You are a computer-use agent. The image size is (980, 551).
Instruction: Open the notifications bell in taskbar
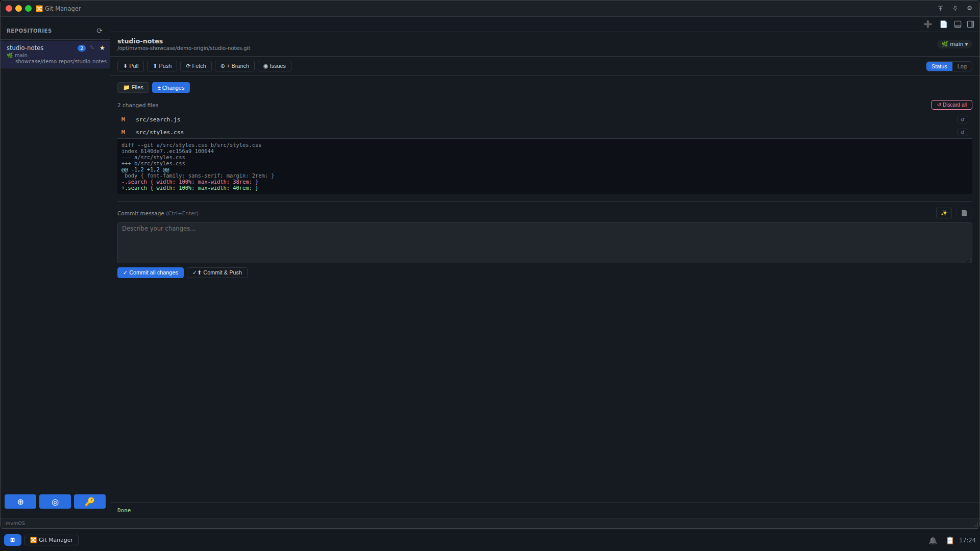pos(933,540)
